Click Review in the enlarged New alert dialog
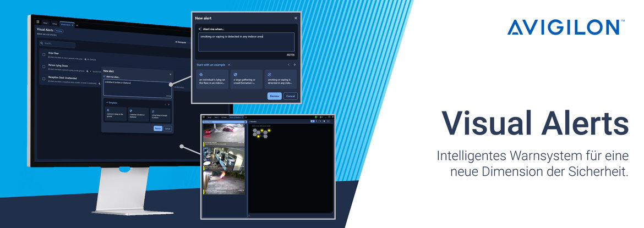The image size is (644, 228). pos(274,96)
